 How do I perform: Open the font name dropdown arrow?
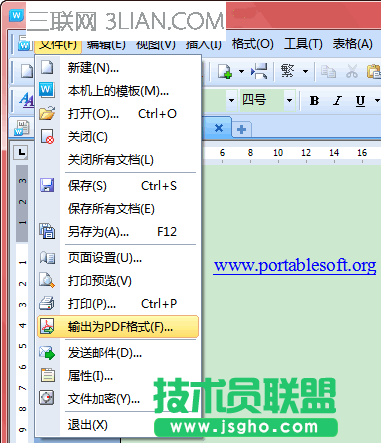pos(231,100)
